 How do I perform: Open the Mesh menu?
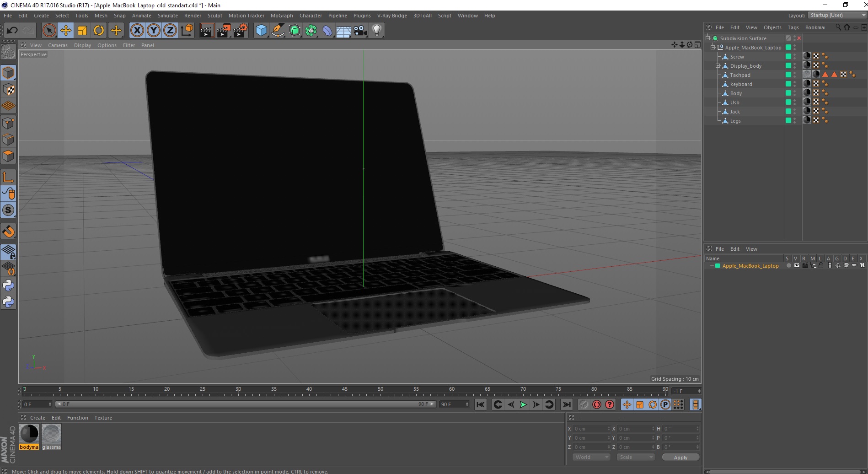coord(101,16)
